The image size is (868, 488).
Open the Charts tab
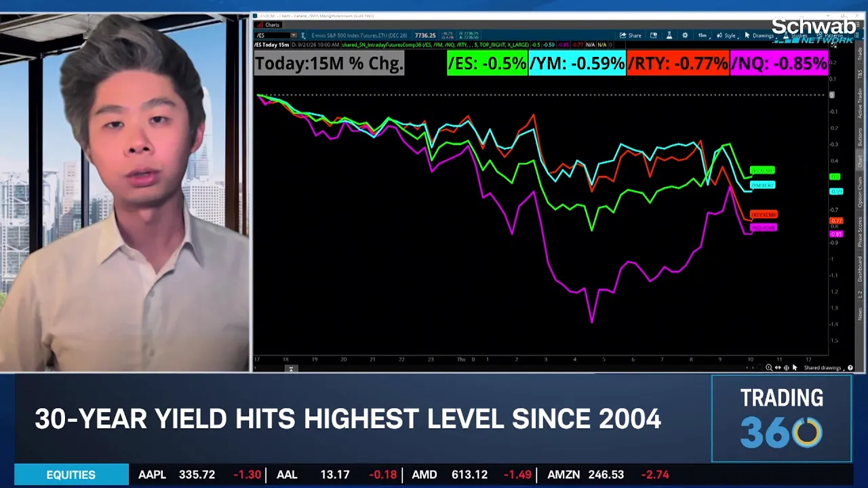coord(268,25)
